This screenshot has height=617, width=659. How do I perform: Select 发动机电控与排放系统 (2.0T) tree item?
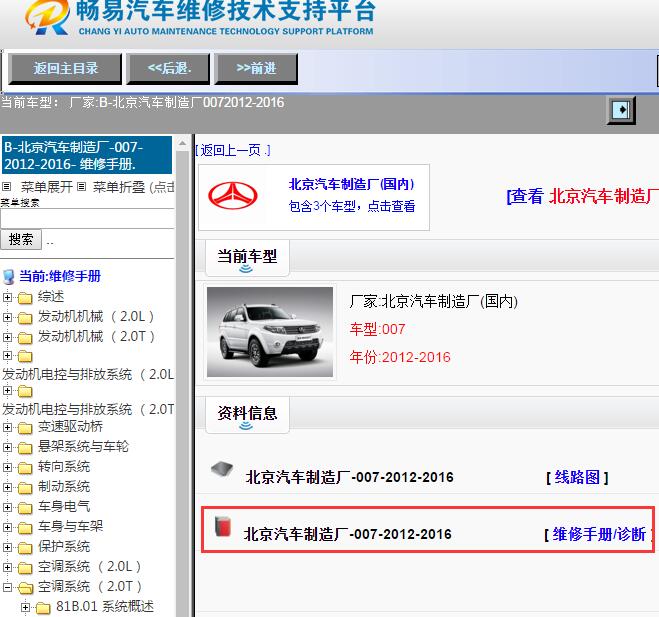pos(88,409)
